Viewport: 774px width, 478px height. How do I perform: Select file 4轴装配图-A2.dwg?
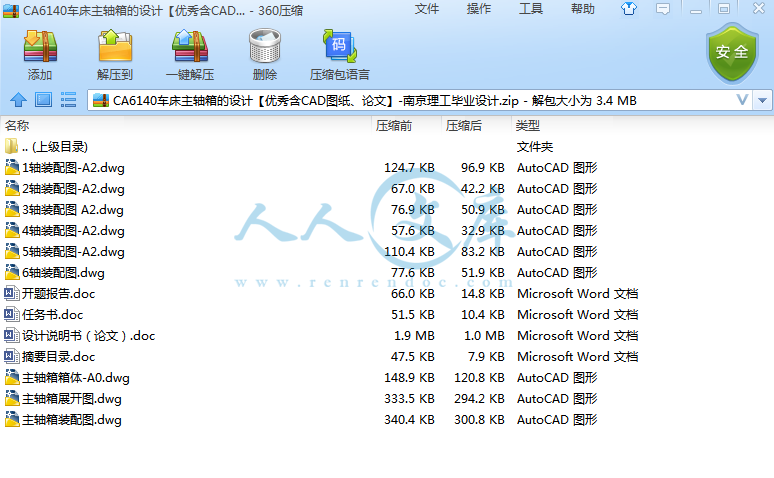[x=387, y=231]
